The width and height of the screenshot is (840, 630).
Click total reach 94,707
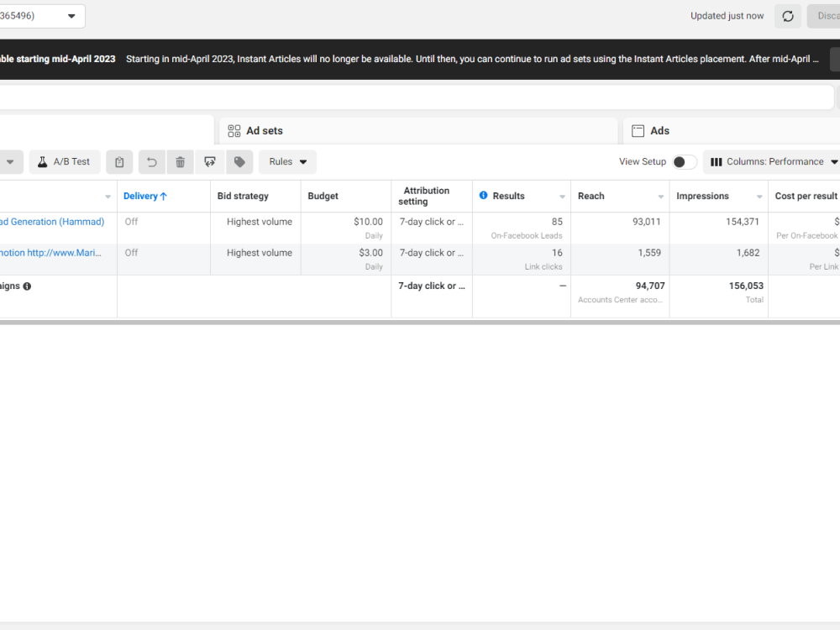point(650,286)
